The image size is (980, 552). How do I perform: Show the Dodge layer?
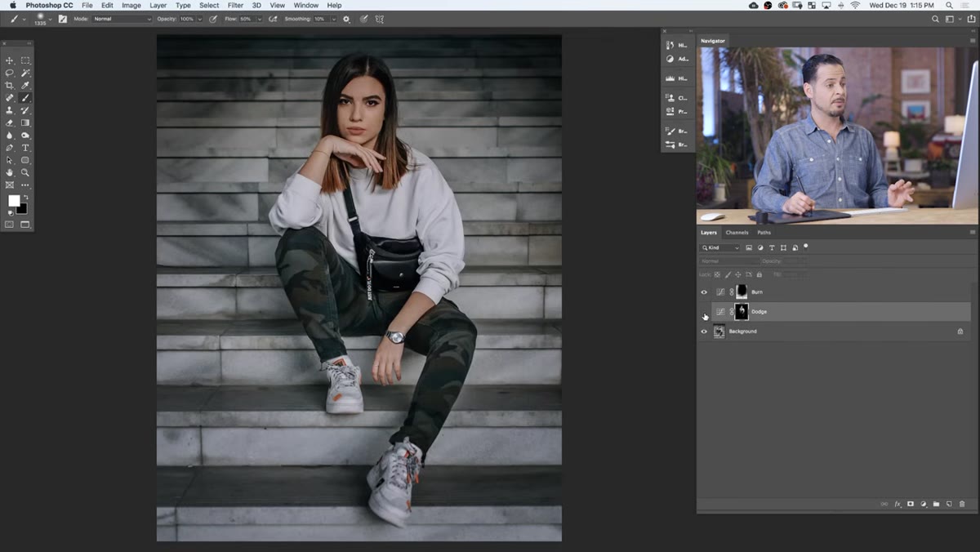click(704, 312)
